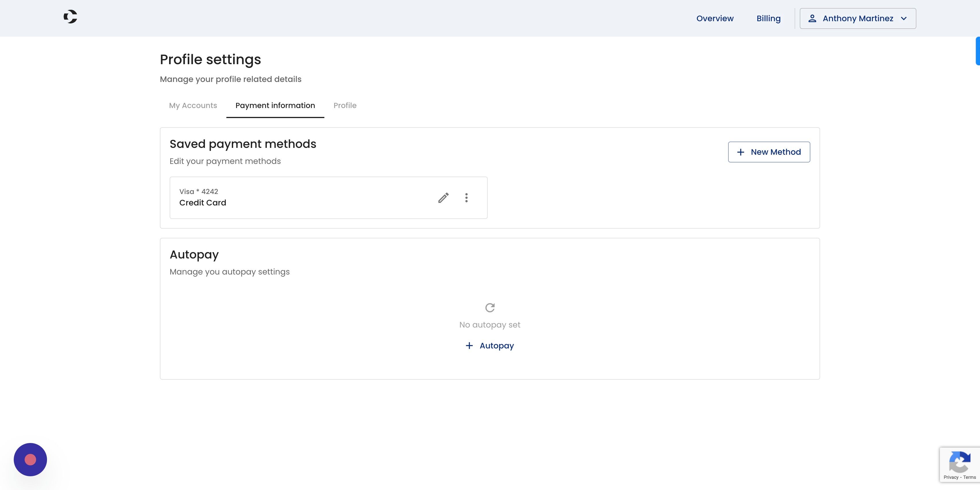
Task: Click the user avatar icon beside Anthony Martinez
Action: (812, 18)
